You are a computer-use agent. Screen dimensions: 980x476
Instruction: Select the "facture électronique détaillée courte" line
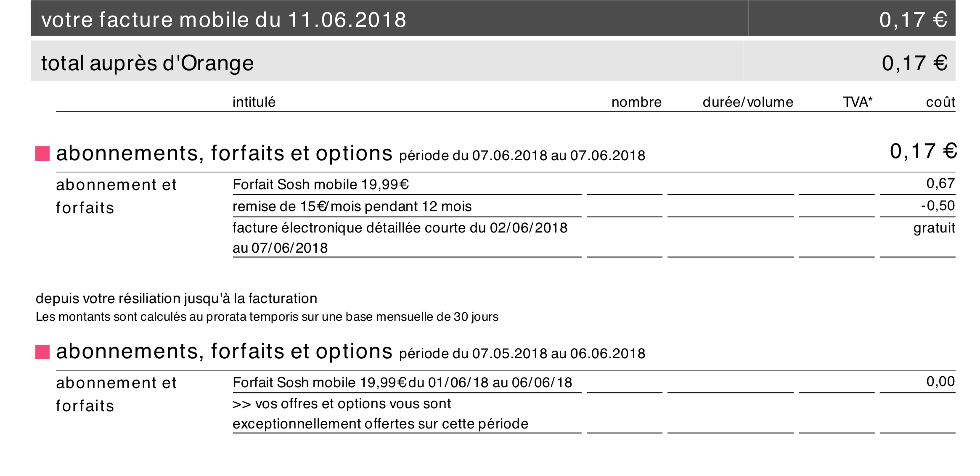click(x=400, y=228)
